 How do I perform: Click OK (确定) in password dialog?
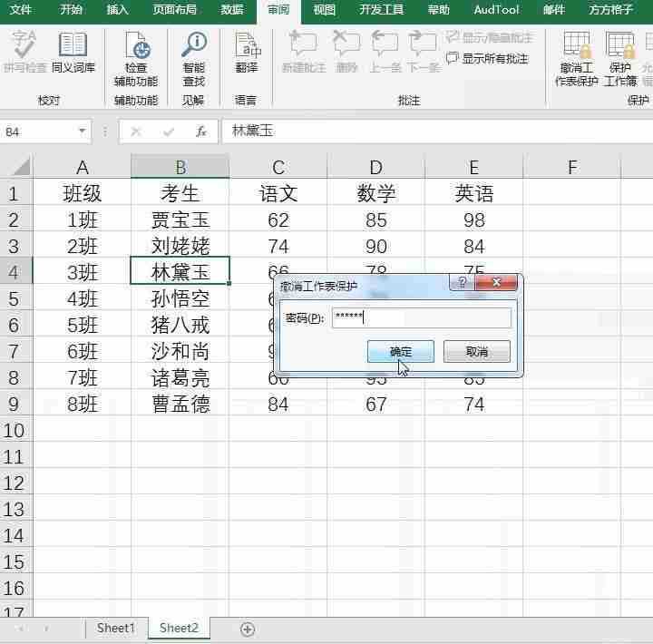point(401,352)
